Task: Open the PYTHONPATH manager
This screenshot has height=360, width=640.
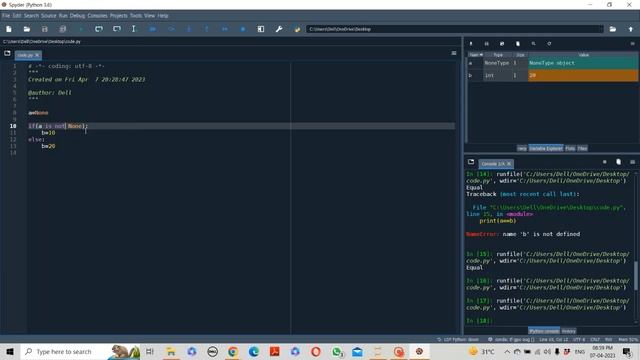Action: (297, 29)
